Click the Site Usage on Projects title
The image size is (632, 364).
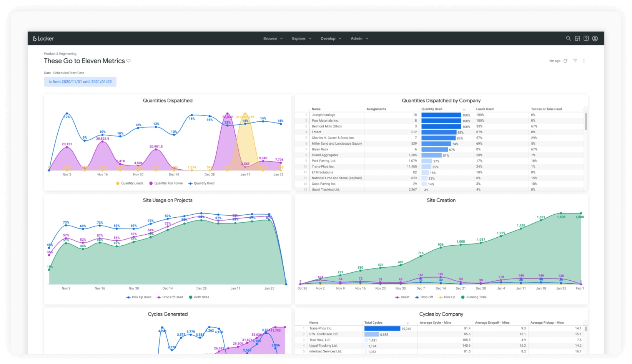coord(168,200)
